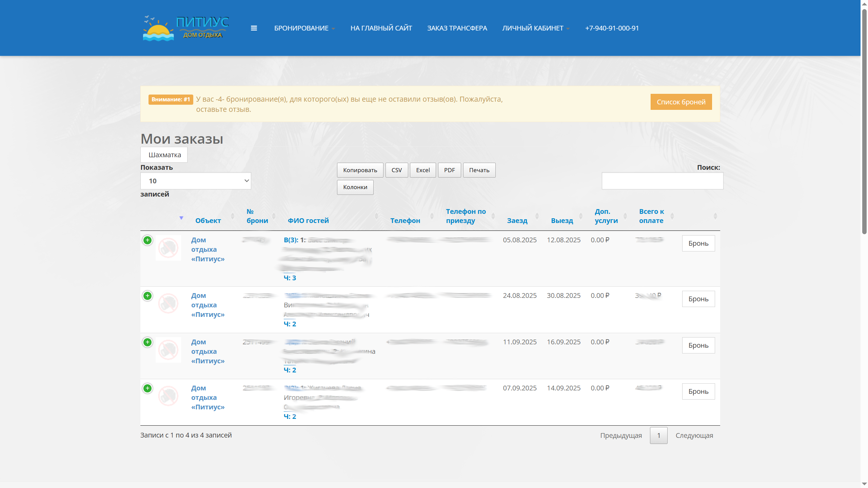868x488 pixels.
Task: Expand the green plus for the 05.08.2025 booking
Action: (x=147, y=240)
